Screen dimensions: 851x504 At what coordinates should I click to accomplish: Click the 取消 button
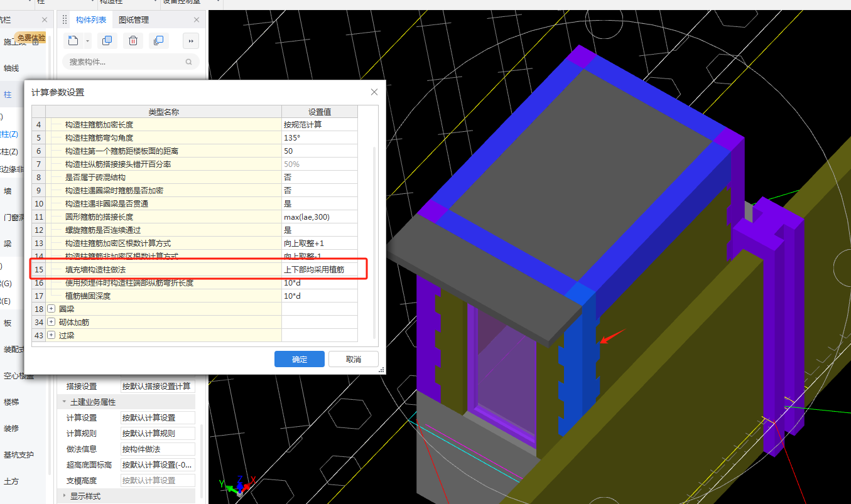(x=354, y=360)
